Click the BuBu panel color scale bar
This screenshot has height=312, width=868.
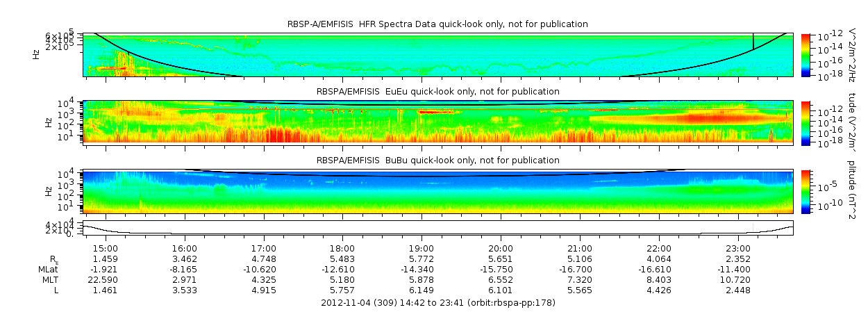point(806,191)
